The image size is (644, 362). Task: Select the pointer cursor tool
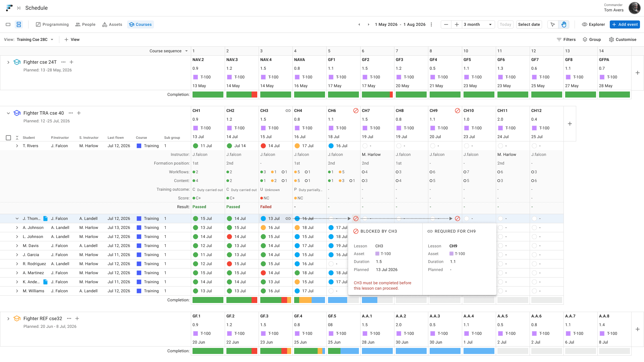[553, 24]
